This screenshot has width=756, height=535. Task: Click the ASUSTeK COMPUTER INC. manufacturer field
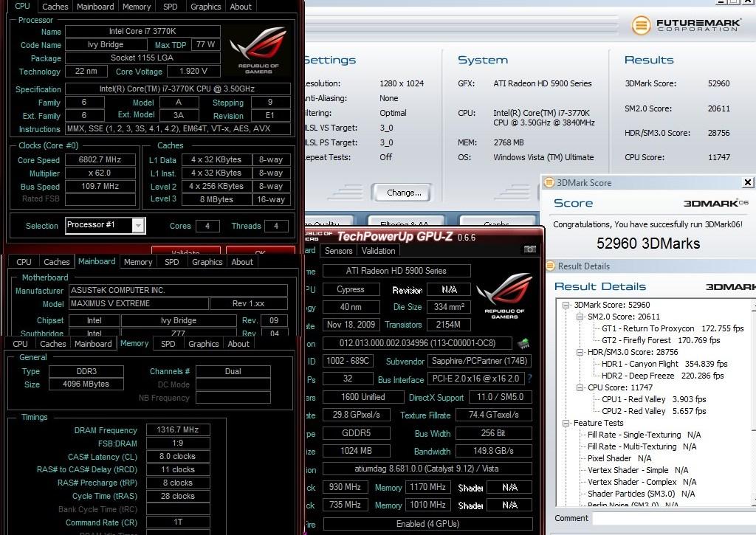(179, 290)
